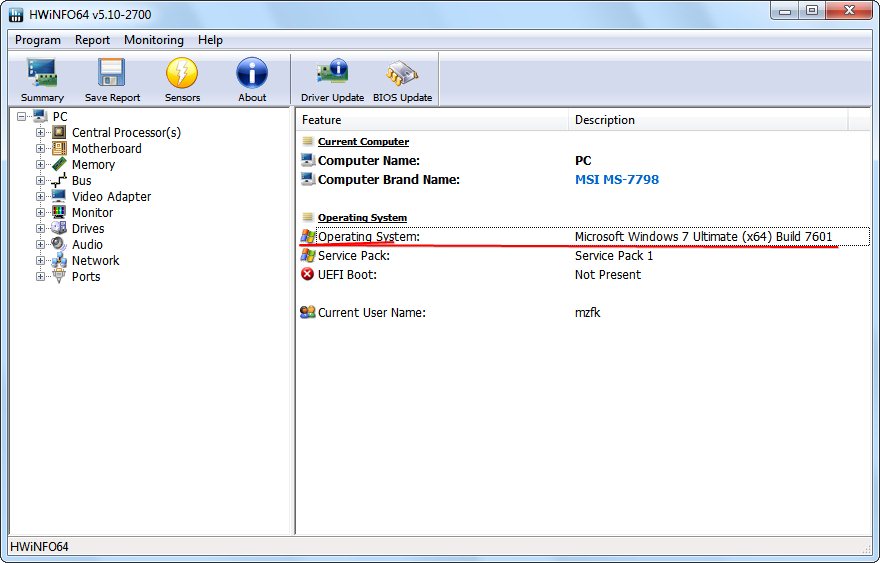This screenshot has height=563, width=880.
Task: Expand the Memory tree branch
Action: 41,165
